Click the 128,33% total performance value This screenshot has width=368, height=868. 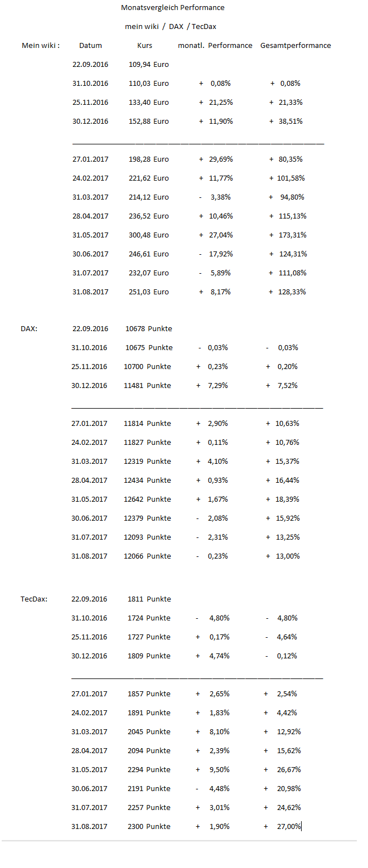tap(292, 292)
